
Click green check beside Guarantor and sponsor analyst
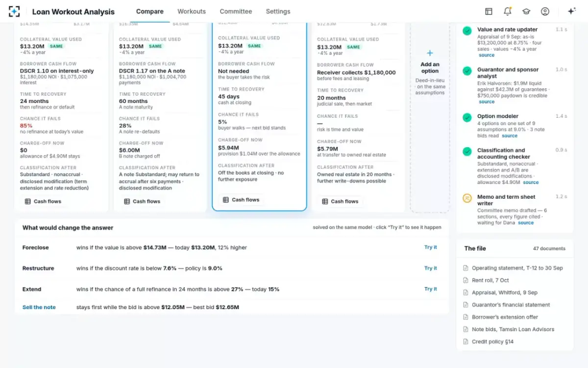(x=467, y=71)
